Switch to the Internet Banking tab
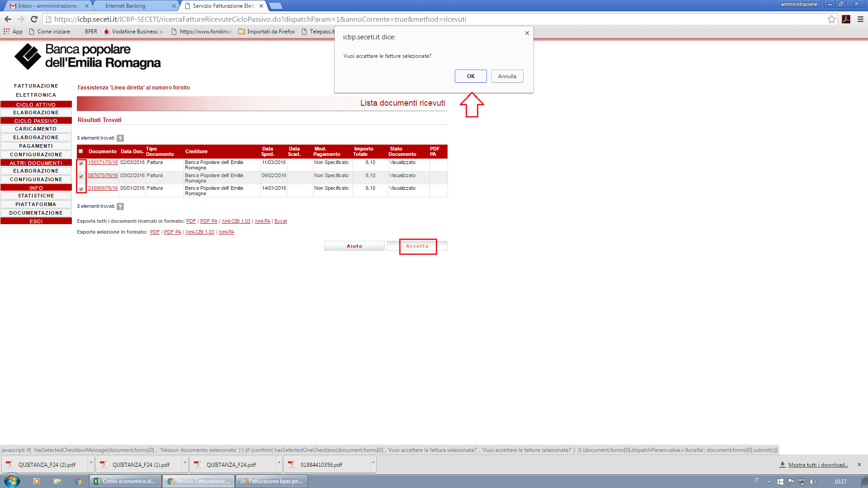The image size is (868, 488). coord(125,6)
